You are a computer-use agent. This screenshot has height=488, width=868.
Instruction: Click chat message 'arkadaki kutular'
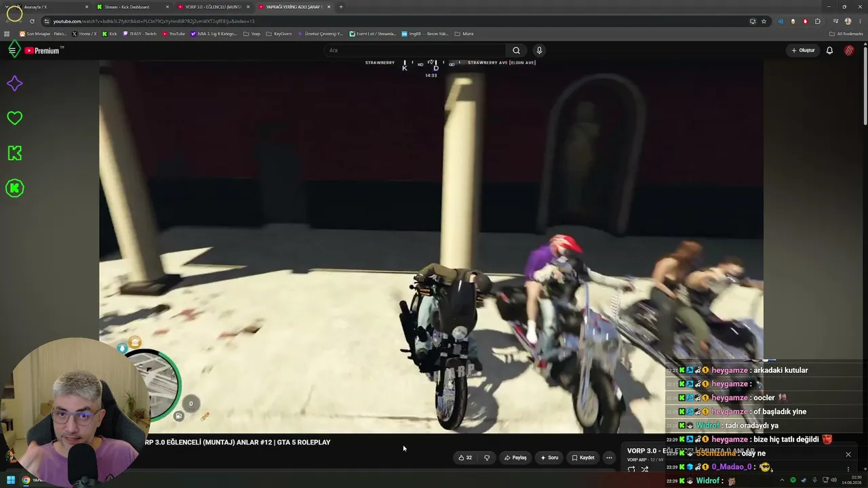pyautogui.click(x=781, y=370)
